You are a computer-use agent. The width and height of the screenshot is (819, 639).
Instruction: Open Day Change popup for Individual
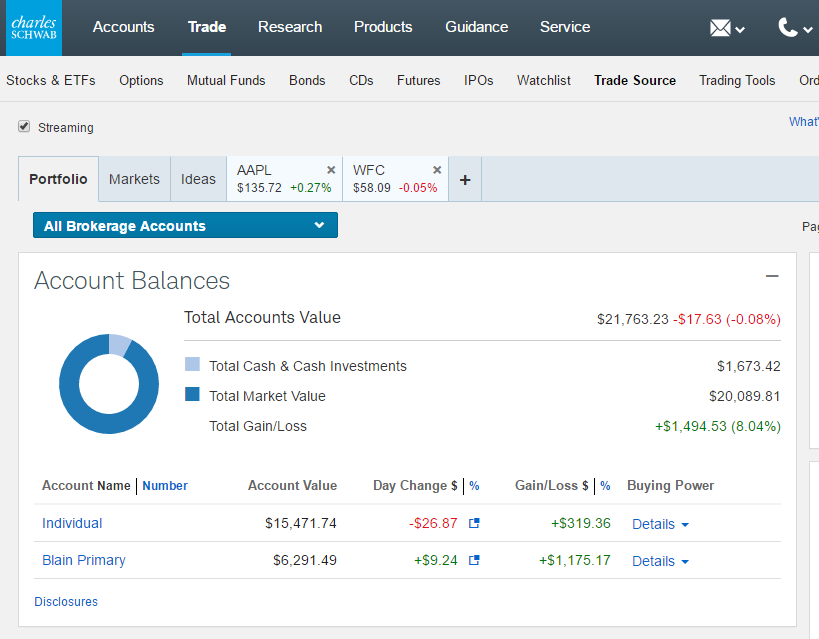pyautogui.click(x=474, y=523)
